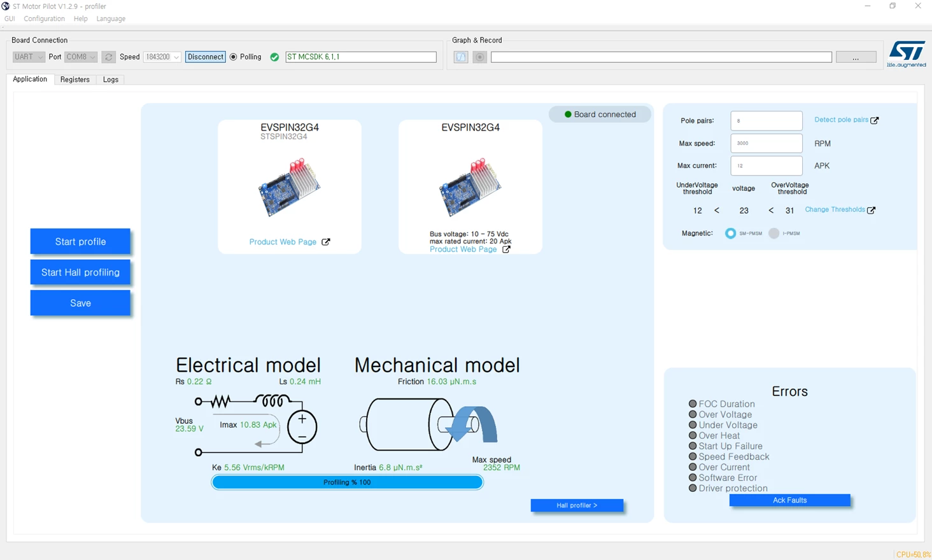This screenshot has height=560, width=932.
Task: Click the Start profile button
Action: coord(80,241)
